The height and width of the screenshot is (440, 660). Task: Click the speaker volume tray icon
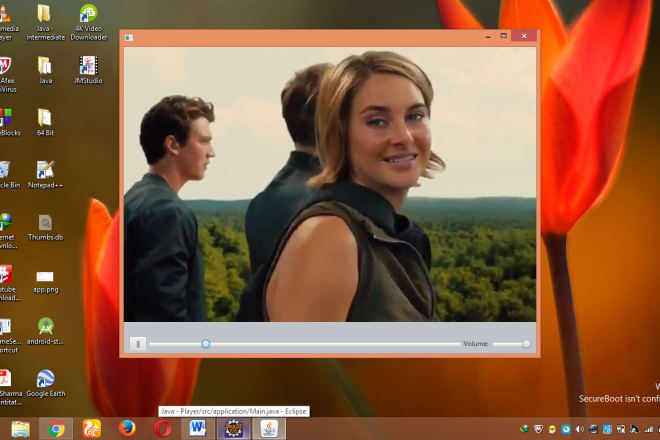click(580, 429)
